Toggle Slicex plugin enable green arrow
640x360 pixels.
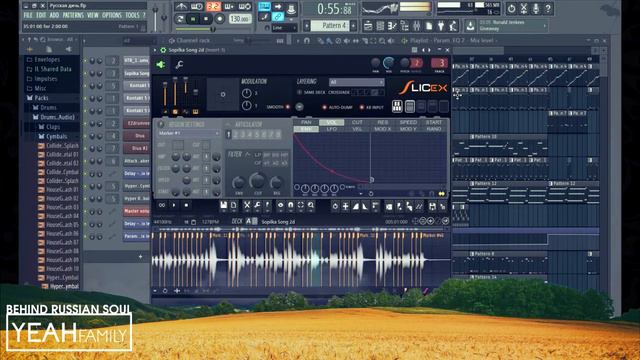pos(161,64)
